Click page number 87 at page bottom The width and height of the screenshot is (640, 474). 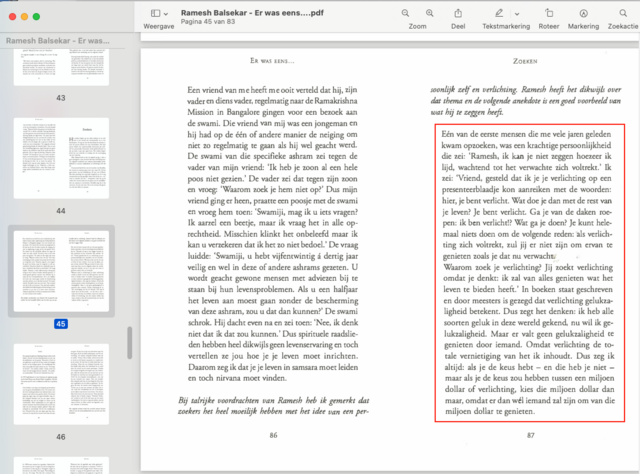(531, 435)
